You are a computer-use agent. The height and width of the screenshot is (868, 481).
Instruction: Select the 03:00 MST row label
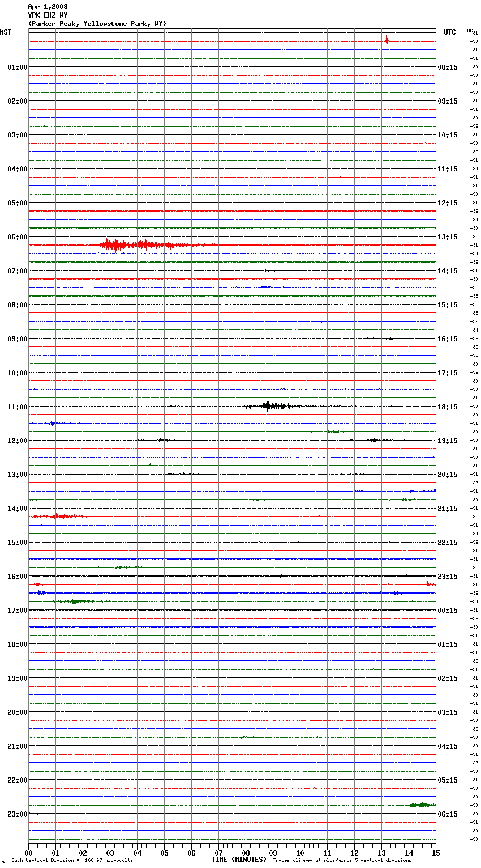pyautogui.click(x=18, y=135)
